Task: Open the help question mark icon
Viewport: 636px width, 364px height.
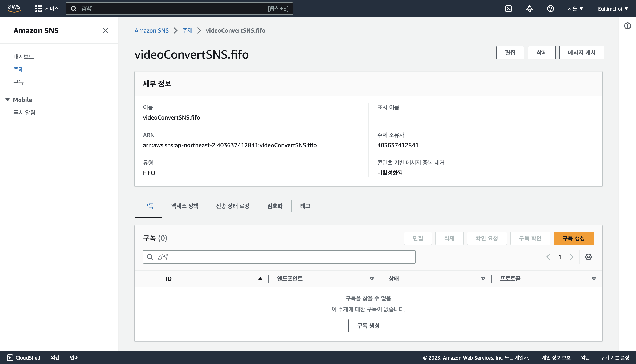Action: [550, 8]
